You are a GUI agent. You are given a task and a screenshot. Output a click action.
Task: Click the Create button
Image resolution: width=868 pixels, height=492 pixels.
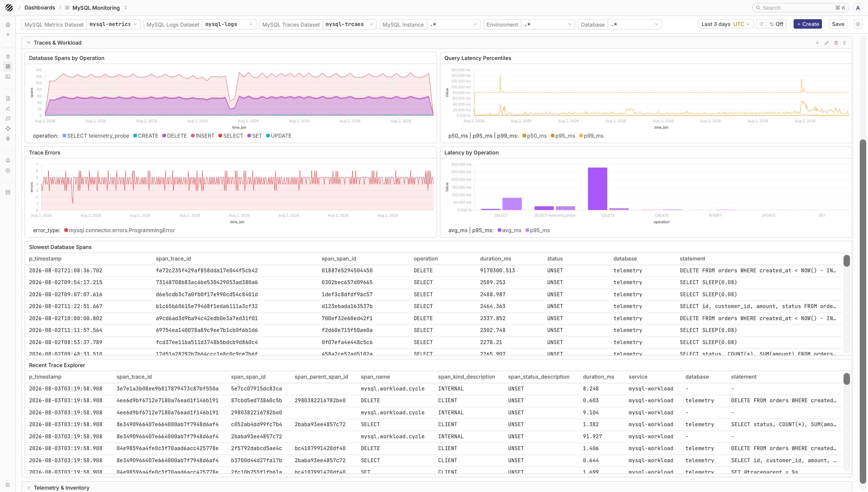coord(807,24)
